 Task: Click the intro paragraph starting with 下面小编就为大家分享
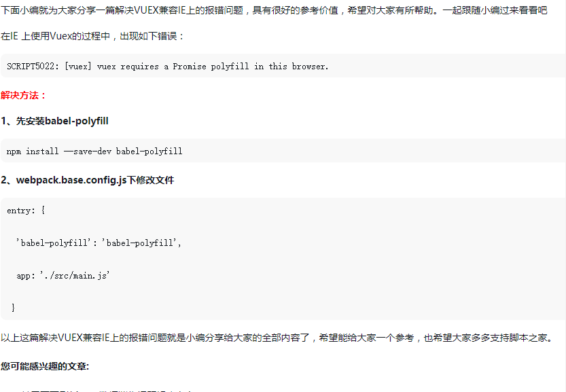pyautogui.click(x=274, y=10)
